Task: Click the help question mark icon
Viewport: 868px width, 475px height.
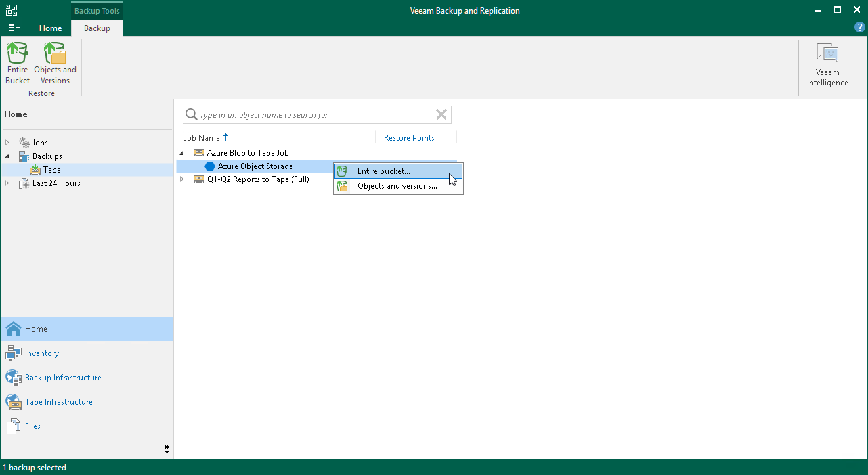Action: coord(859,27)
